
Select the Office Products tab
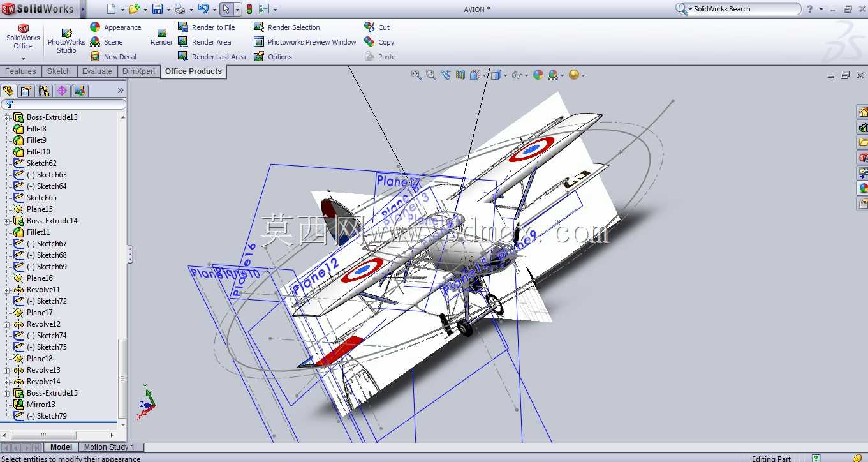(193, 71)
